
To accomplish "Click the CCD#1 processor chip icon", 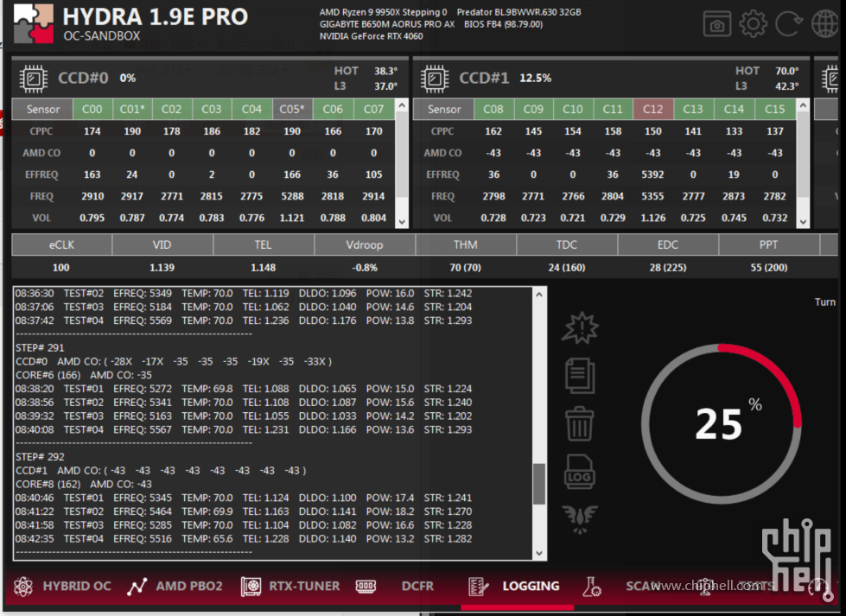I will coord(435,79).
